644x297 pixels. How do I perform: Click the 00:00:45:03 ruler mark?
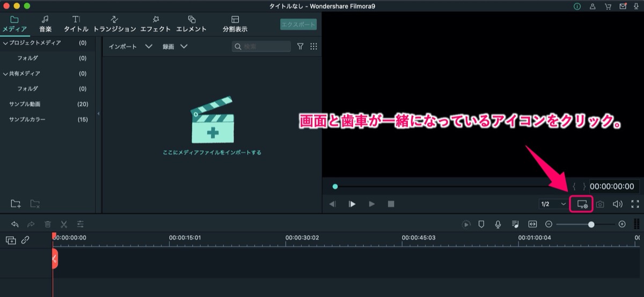[419, 237]
